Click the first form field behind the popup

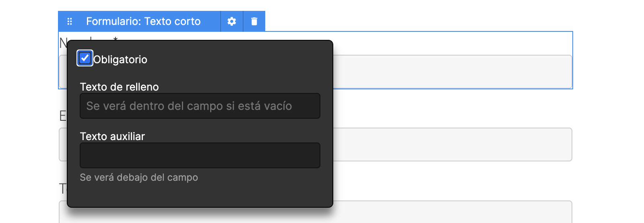452,72
